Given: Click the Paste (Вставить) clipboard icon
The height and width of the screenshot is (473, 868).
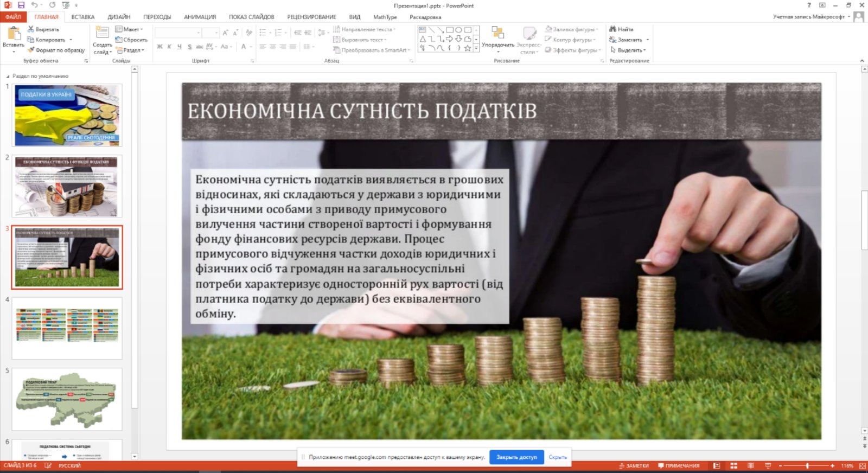Looking at the screenshot, I should (x=13, y=34).
